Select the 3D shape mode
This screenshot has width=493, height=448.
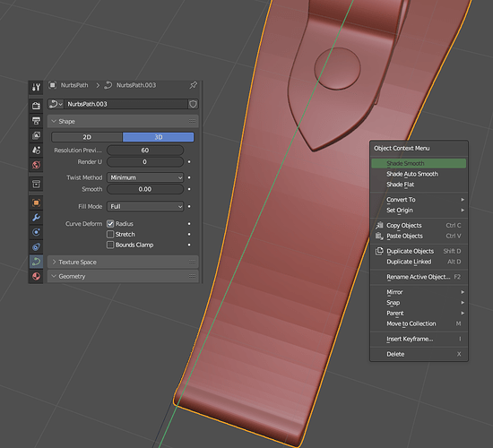pos(158,137)
